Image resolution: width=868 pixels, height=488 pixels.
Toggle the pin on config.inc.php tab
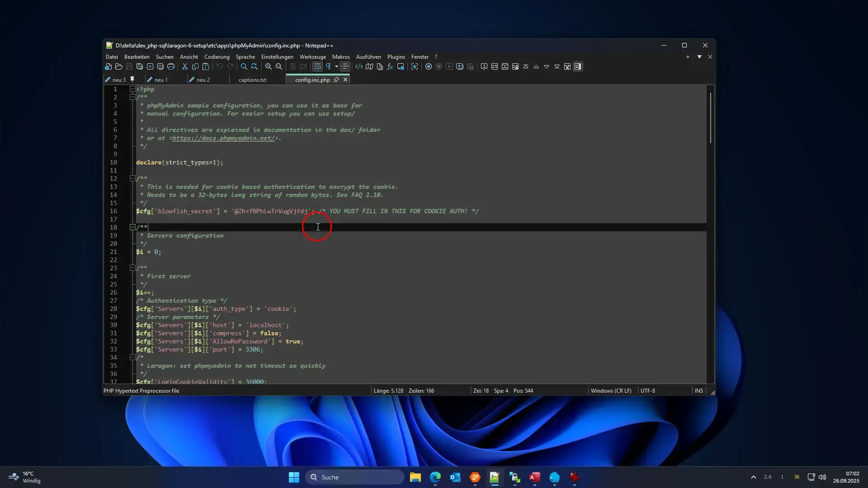(336, 80)
